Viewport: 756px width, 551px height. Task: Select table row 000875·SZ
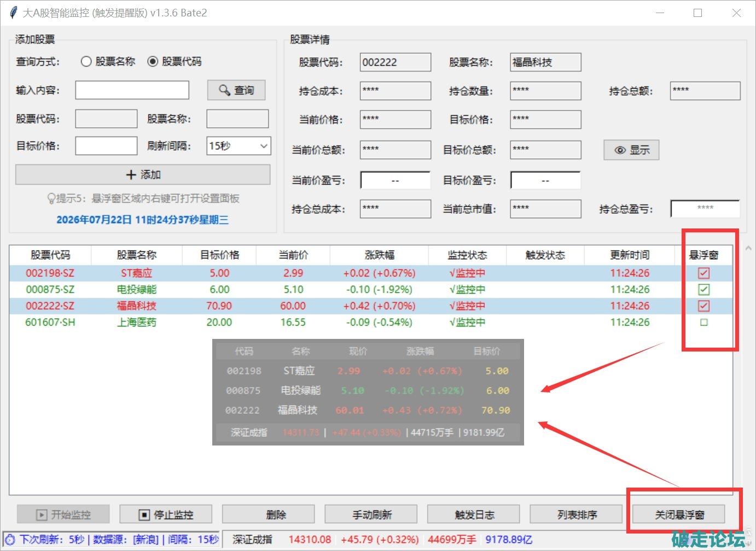coord(371,290)
